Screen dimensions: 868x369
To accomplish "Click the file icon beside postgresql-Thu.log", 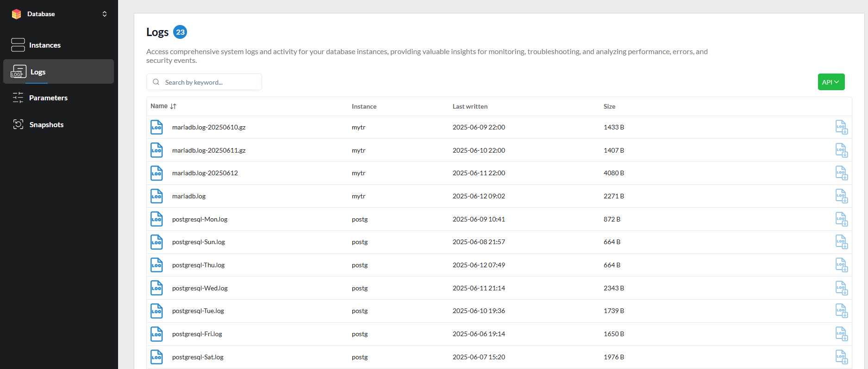I will (x=156, y=265).
